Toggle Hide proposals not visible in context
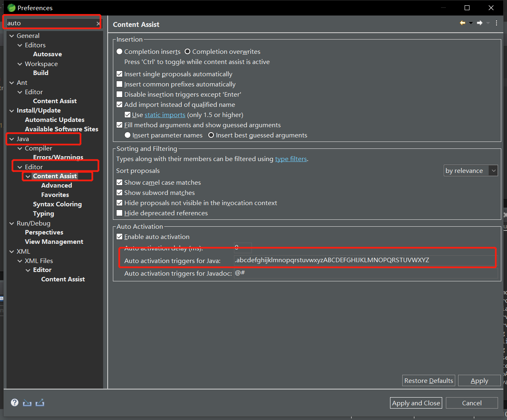The height and width of the screenshot is (420, 507). click(x=119, y=203)
